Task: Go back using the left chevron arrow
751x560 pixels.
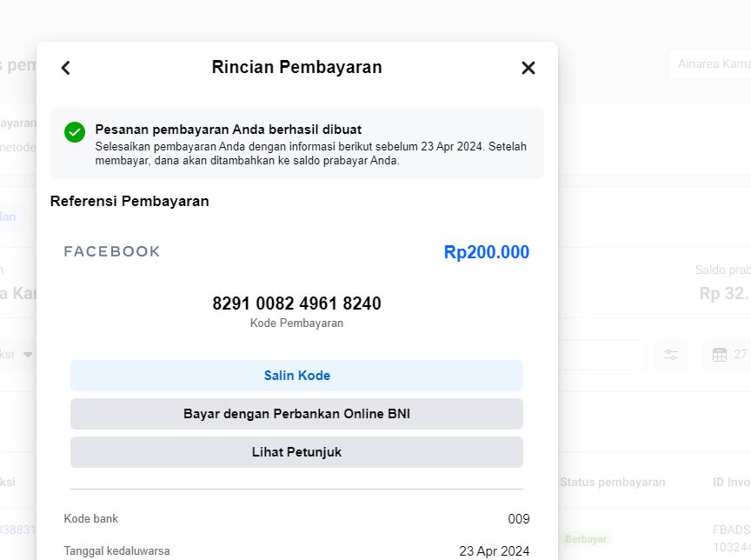Action: (x=65, y=68)
